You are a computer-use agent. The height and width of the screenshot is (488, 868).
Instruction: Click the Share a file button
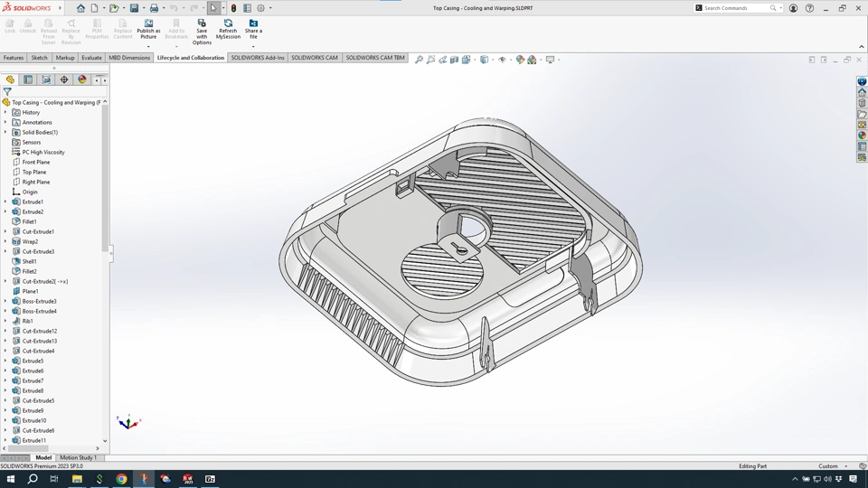coord(253,28)
